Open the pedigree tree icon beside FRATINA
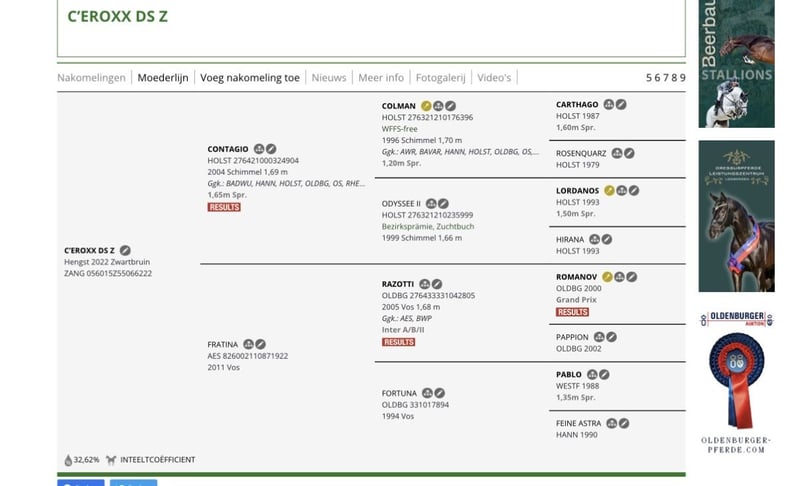The image size is (800, 486). coord(249,345)
